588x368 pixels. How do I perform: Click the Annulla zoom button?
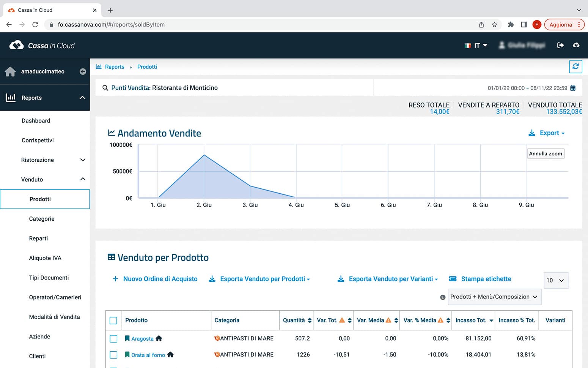click(546, 153)
